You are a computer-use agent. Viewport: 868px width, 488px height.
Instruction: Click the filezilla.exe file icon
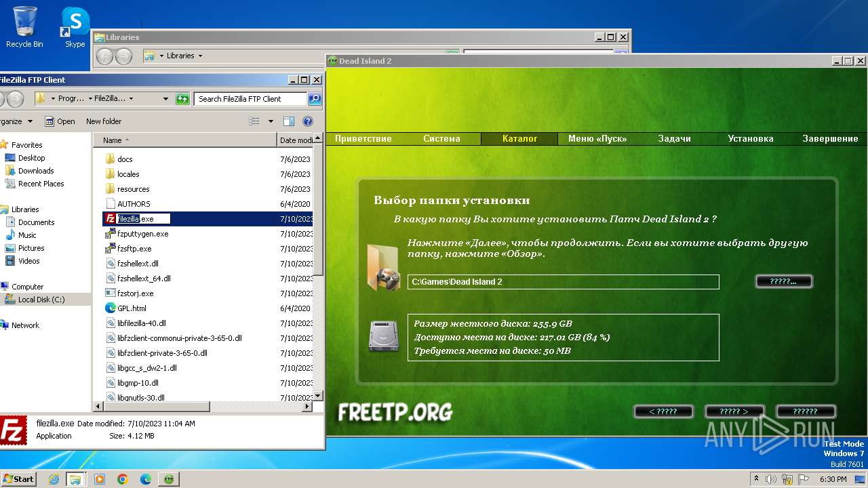(x=111, y=219)
